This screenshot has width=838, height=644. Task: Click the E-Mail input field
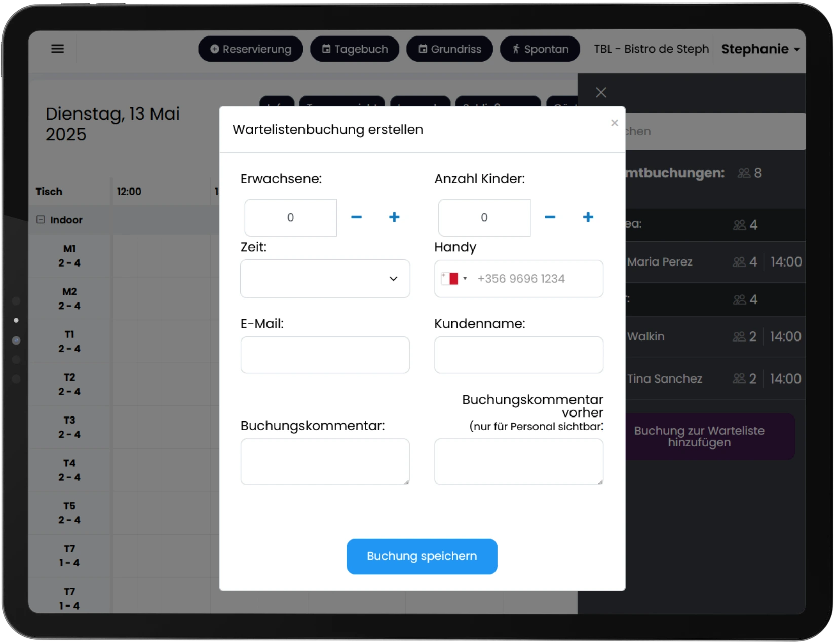(325, 355)
